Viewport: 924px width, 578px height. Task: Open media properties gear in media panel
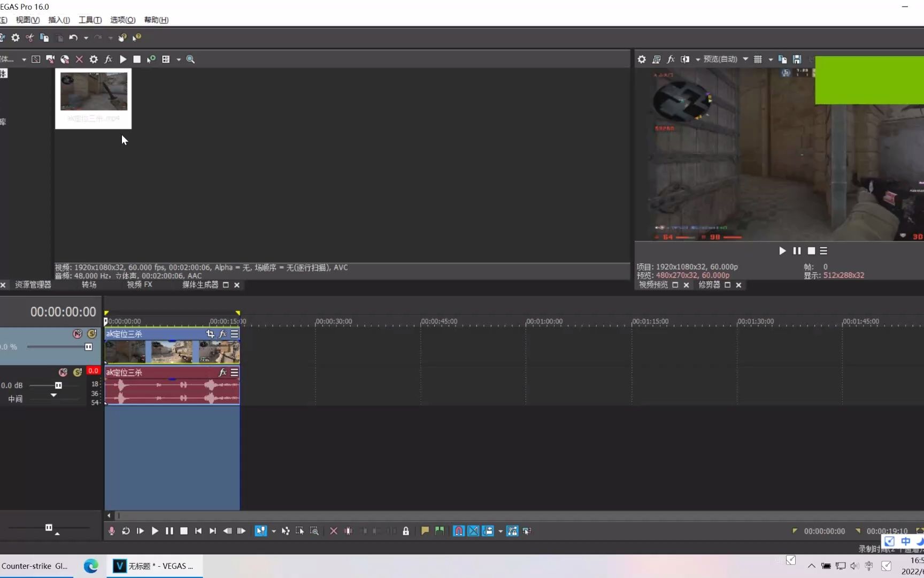tap(94, 59)
